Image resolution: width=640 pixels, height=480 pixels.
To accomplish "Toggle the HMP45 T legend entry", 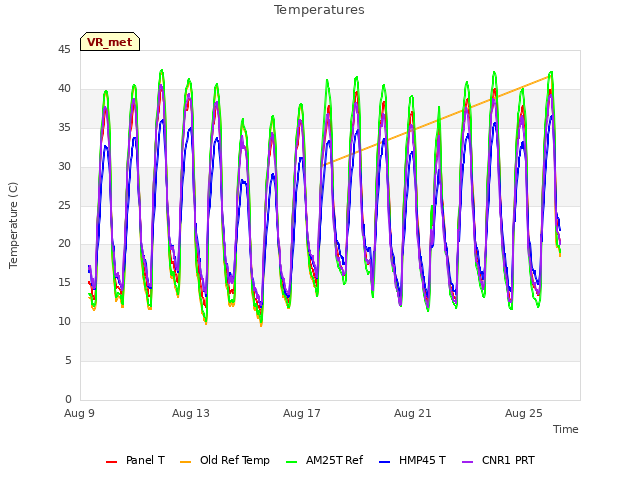I will click(412, 460).
